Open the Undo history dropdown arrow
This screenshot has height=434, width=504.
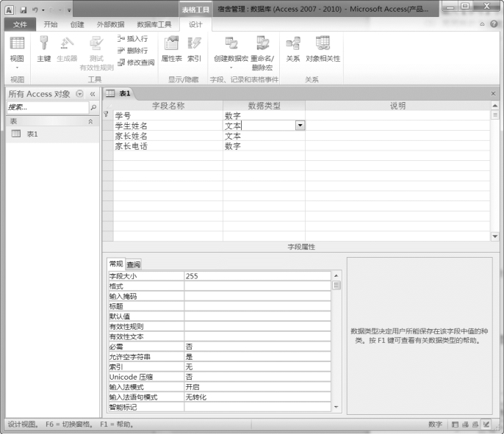click(x=43, y=10)
